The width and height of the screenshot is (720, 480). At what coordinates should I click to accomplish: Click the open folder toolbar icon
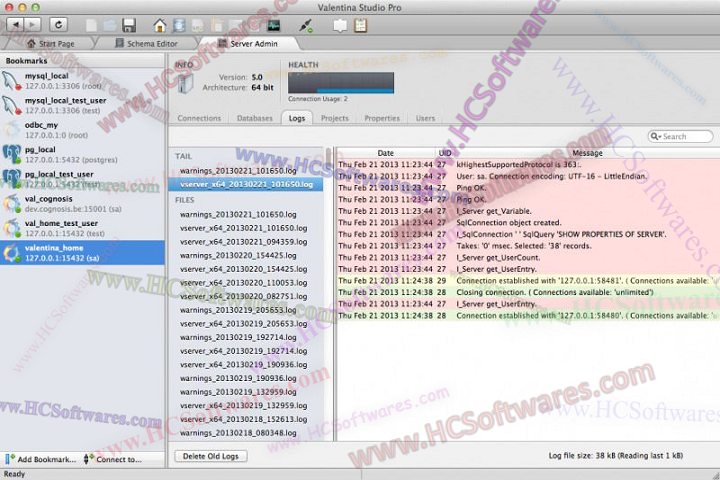tap(109, 25)
